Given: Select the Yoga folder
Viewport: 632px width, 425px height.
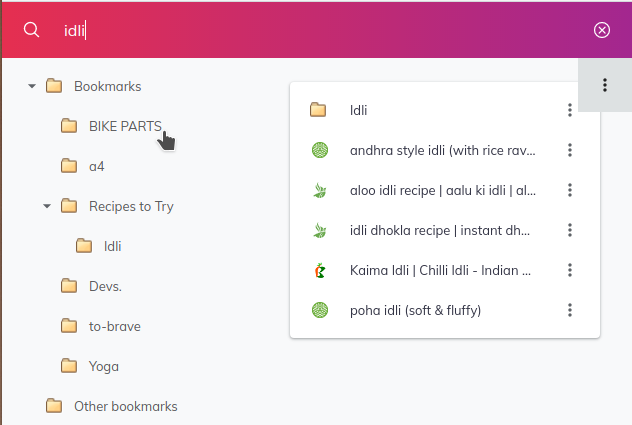Looking at the screenshot, I should [x=103, y=366].
